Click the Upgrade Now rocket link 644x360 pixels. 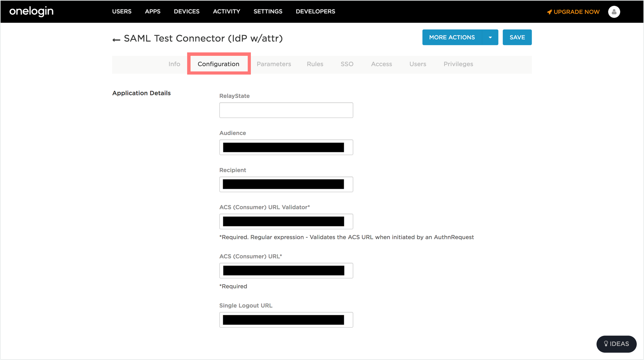[573, 12]
